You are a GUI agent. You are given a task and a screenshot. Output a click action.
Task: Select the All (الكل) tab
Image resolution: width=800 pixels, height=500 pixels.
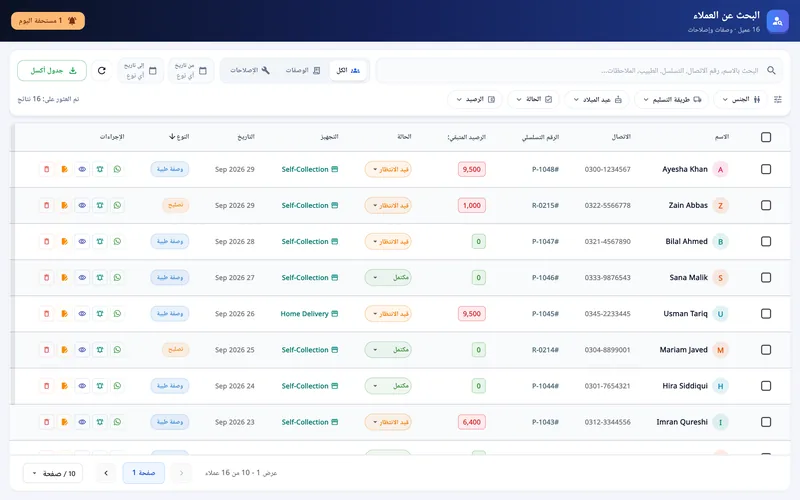click(x=348, y=70)
